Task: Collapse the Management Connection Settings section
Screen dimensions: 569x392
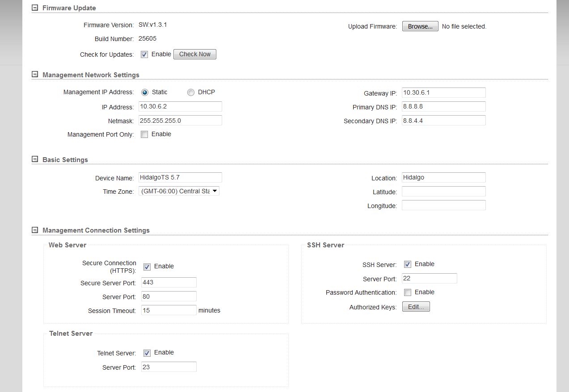Action: coord(35,230)
